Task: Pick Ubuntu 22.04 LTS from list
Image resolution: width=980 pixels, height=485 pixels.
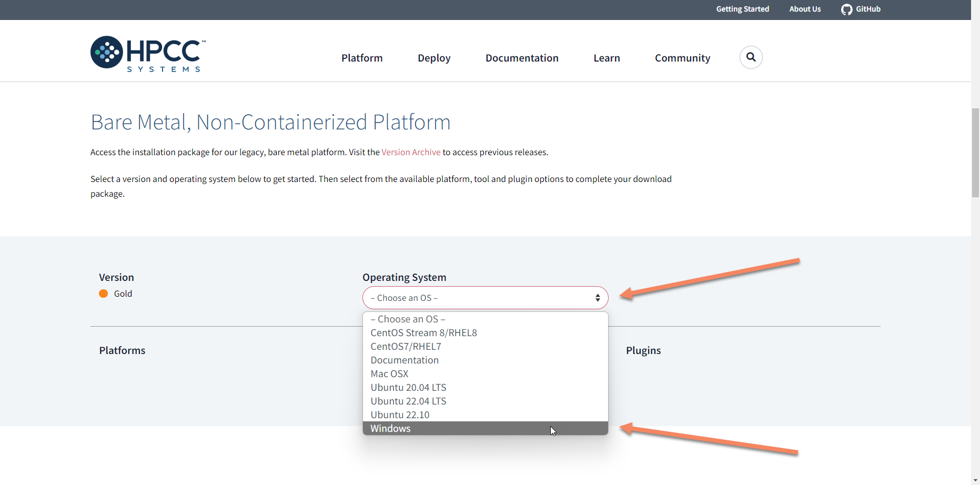Action: pyautogui.click(x=408, y=401)
